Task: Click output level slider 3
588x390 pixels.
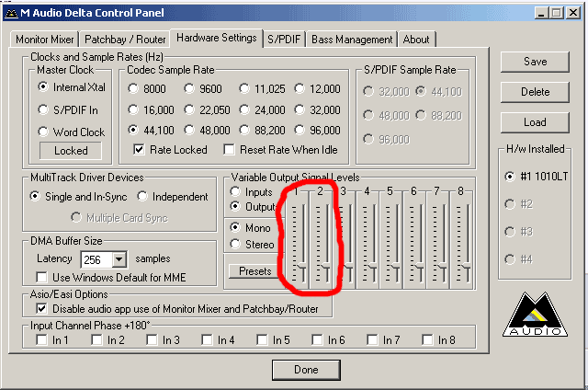Action: 349,268
